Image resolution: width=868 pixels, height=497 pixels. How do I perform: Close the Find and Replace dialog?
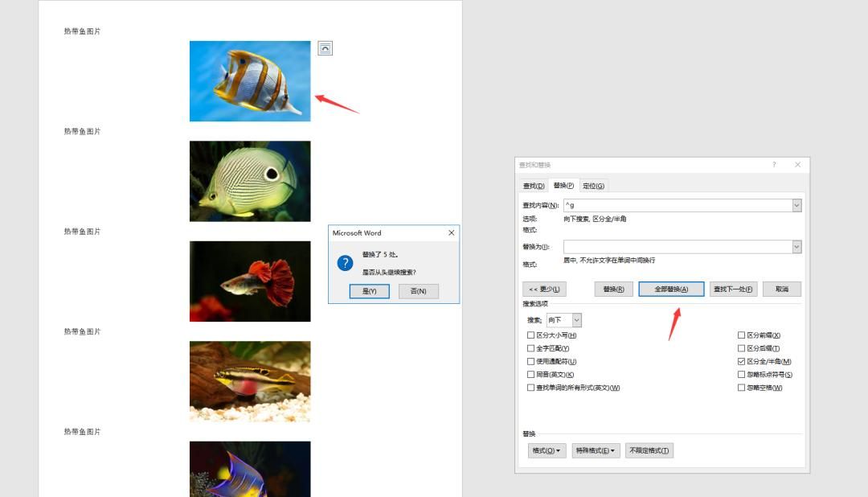pyautogui.click(x=798, y=165)
